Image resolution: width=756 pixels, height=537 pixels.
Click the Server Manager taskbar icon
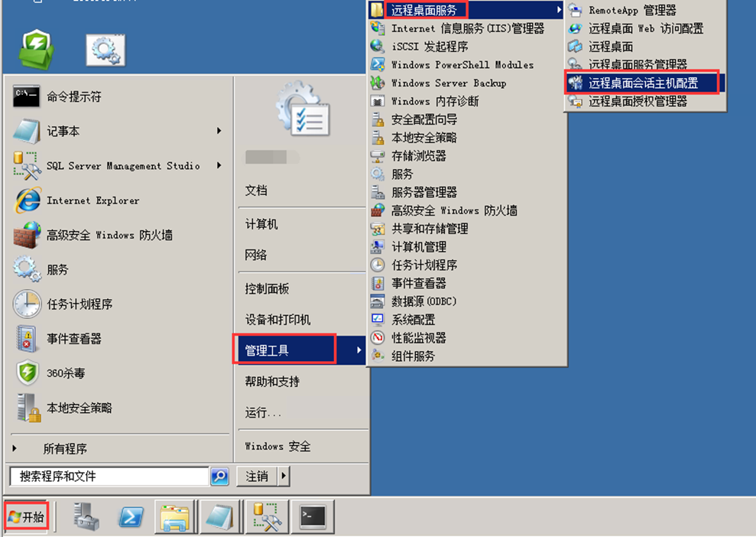point(86,517)
